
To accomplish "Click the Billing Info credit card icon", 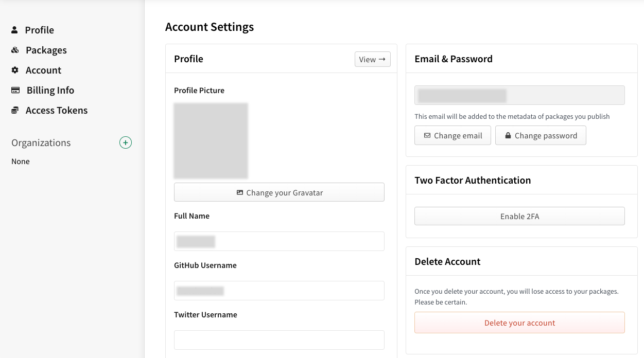I will (15, 90).
